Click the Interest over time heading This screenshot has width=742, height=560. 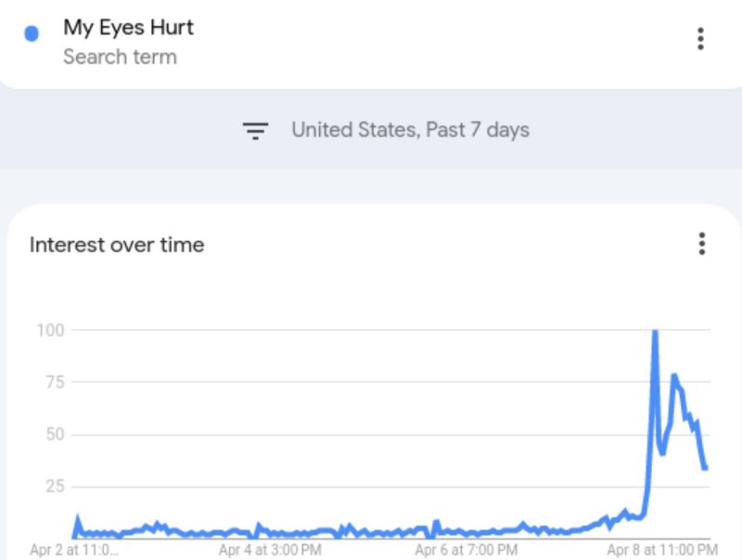coord(117,245)
